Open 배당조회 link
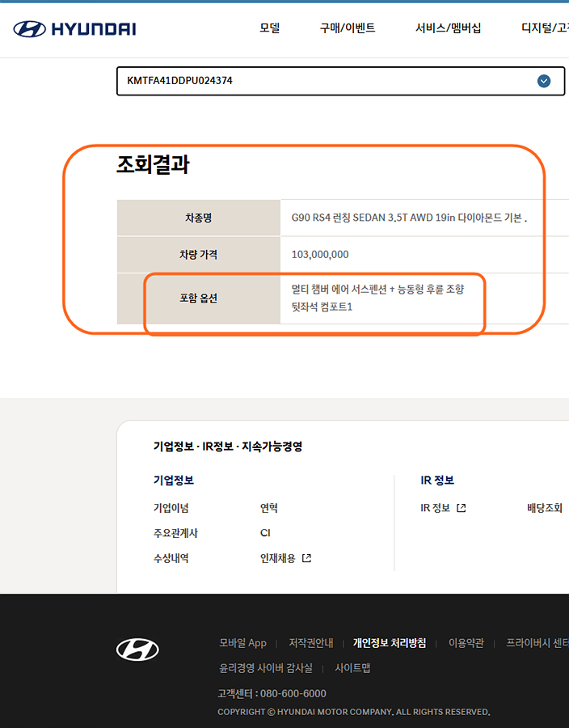569x728 pixels. pos(544,508)
